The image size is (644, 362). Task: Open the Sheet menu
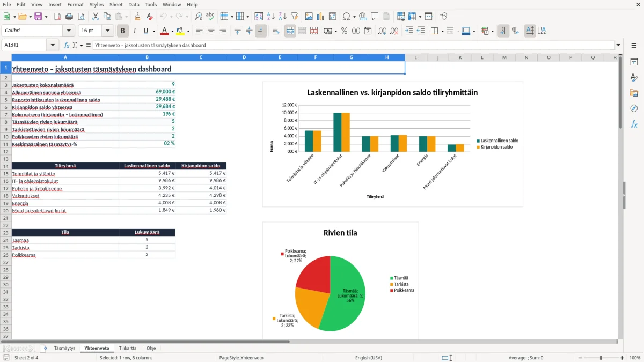coord(116,4)
